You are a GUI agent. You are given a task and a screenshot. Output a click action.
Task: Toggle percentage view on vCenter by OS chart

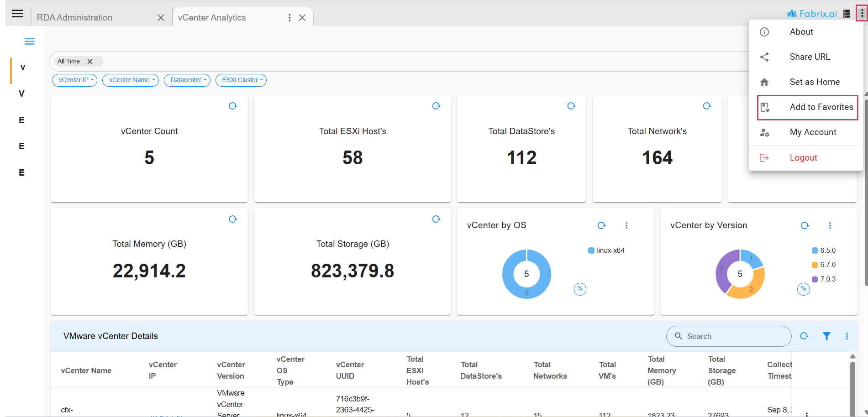(x=580, y=289)
